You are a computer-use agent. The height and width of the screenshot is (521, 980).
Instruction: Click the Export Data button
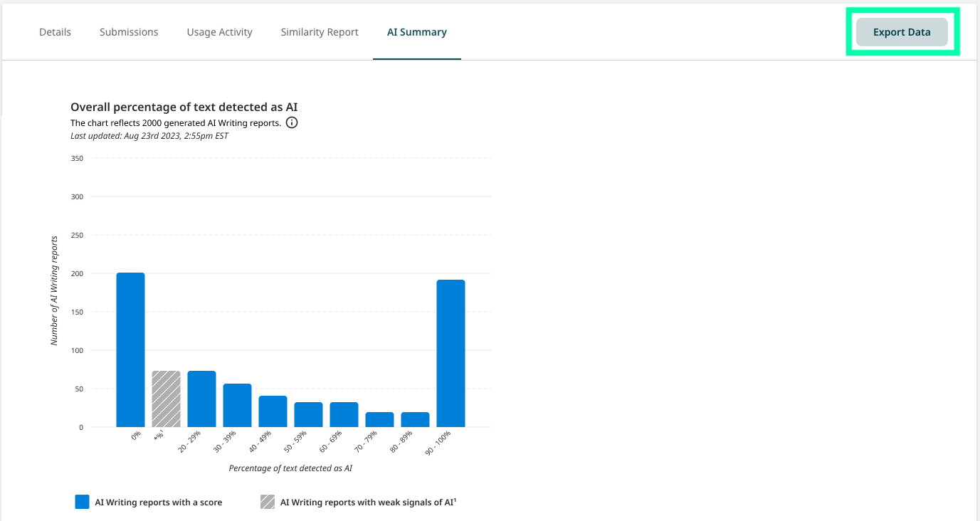click(x=902, y=32)
